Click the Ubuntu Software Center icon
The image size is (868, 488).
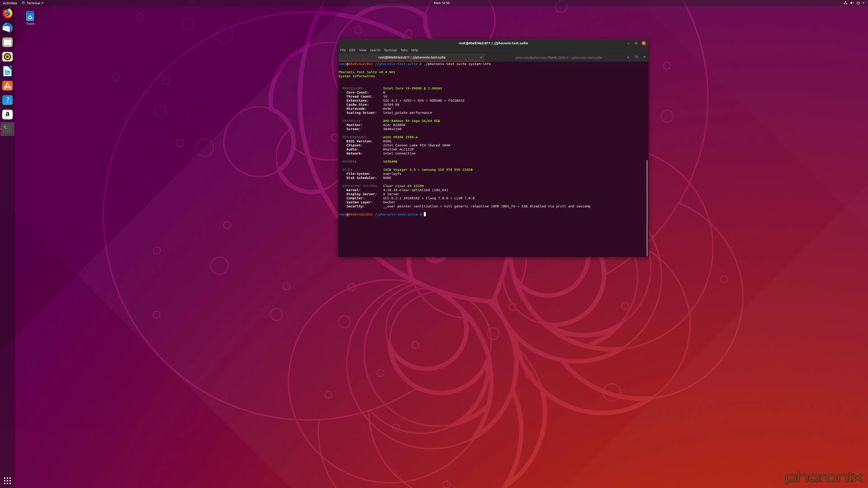[7, 85]
